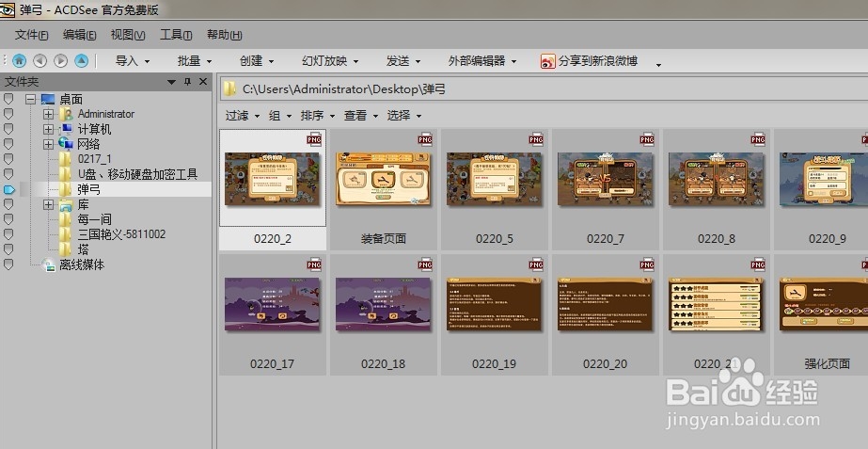Screen dimensions: 868x449
Task: Select the 0220_8 thumbnail
Action: pos(717,189)
